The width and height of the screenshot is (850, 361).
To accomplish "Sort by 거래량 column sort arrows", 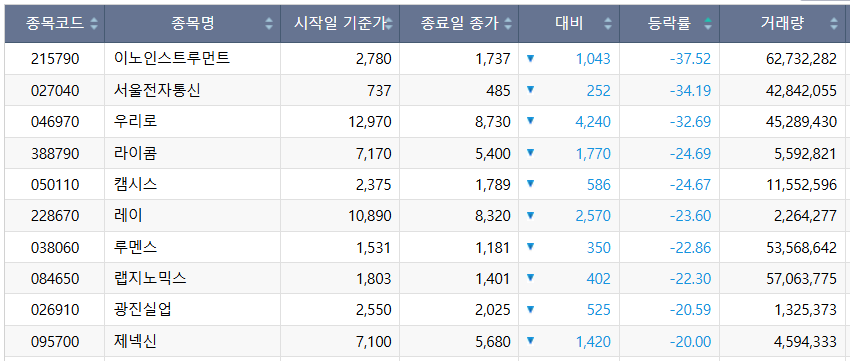I will click(x=834, y=23).
